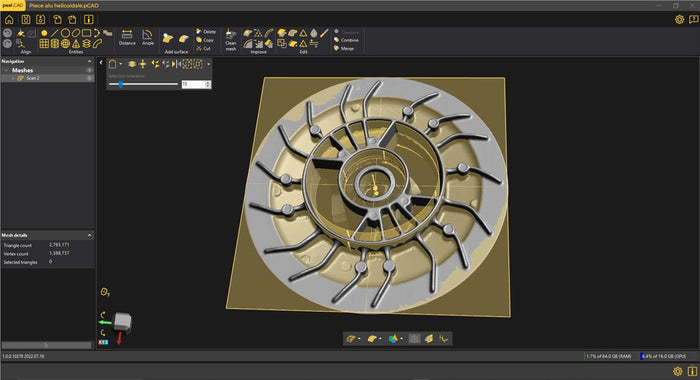700x380 pixels.
Task: Click the Redo circular arrow icon
Action: [7, 43]
